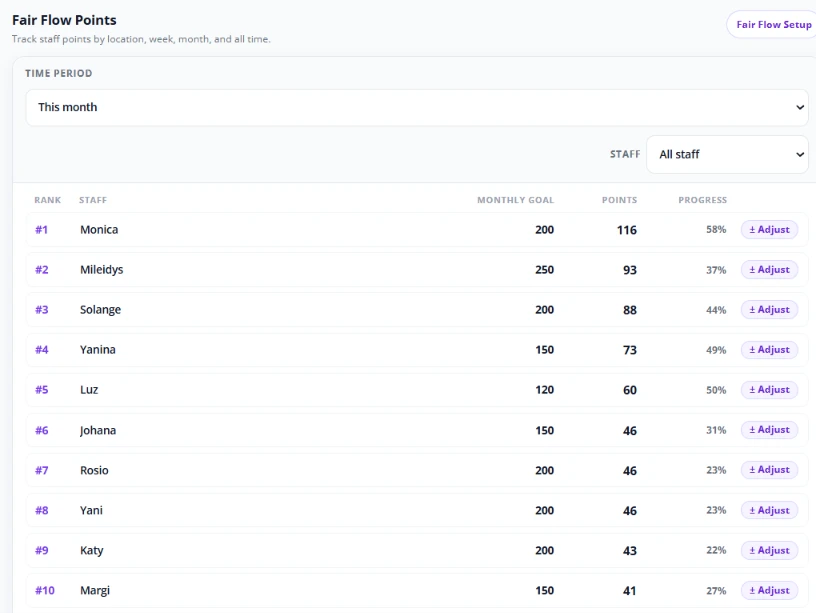Click Mileidys' monthly goal 250
Viewport: 816px width, 613px height.
[x=544, y=270]
